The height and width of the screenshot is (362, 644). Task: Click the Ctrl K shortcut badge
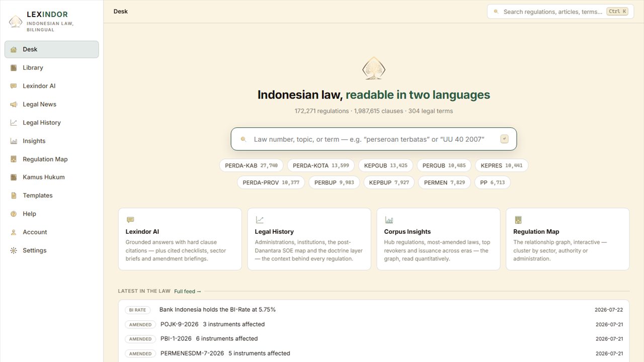coord(617,11)
